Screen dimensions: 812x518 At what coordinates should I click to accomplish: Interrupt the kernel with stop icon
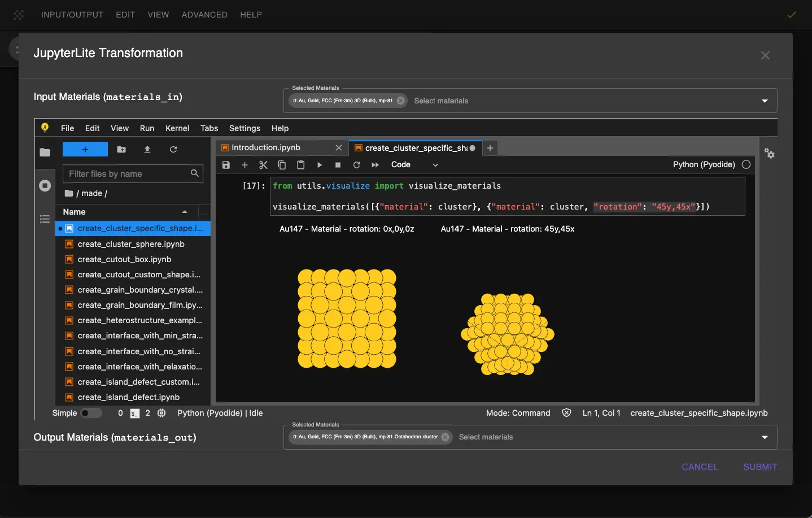coord(338,165)
